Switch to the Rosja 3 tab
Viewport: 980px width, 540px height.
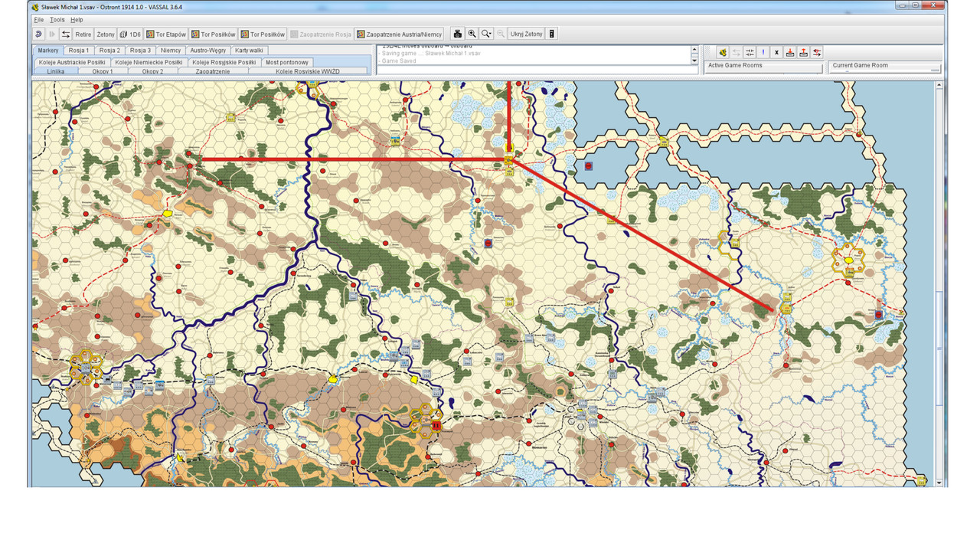pos(140,51)
